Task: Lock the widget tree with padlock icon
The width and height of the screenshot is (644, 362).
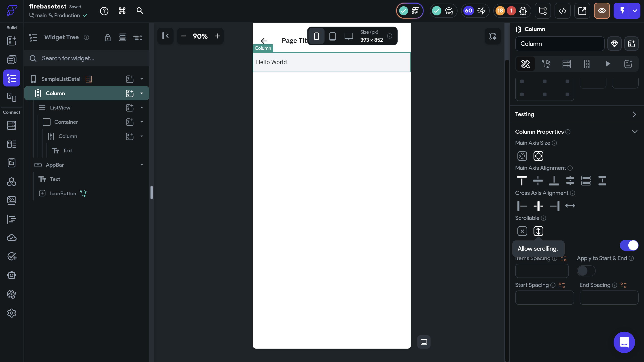Action: click(108, 38)
